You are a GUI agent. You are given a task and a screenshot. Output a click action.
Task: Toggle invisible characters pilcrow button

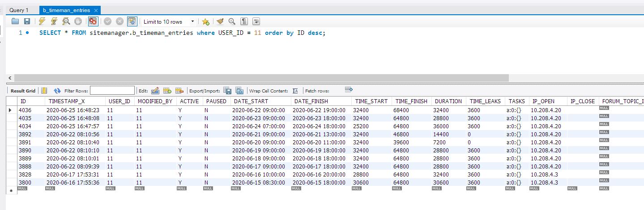pyautogui.click(x=244, y=21)
